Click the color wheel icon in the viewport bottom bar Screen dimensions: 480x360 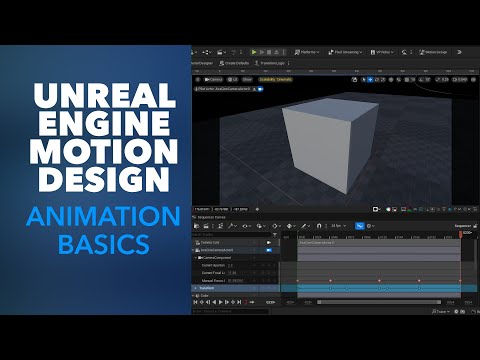click(x=388, y=209)
